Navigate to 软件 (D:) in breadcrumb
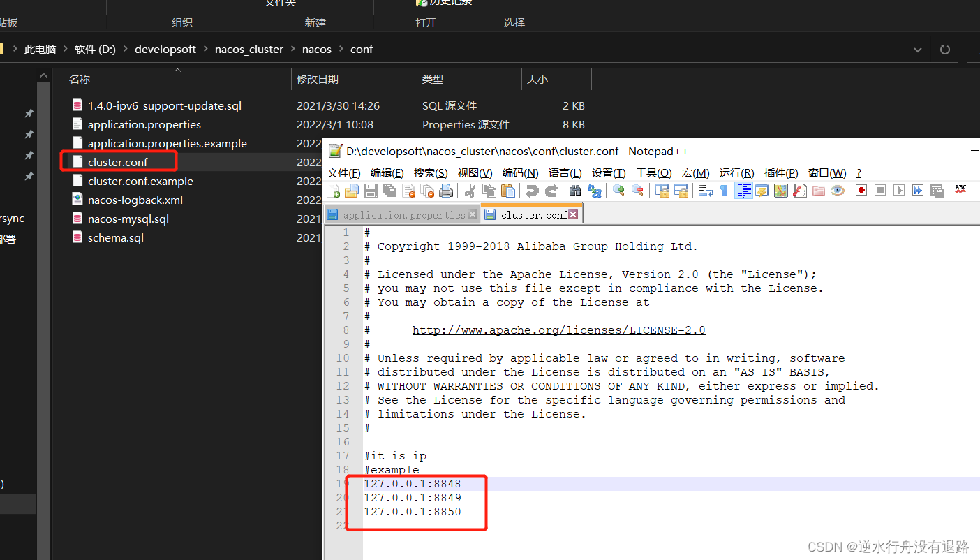The image size is (980, 560). (x=95, y=49)
